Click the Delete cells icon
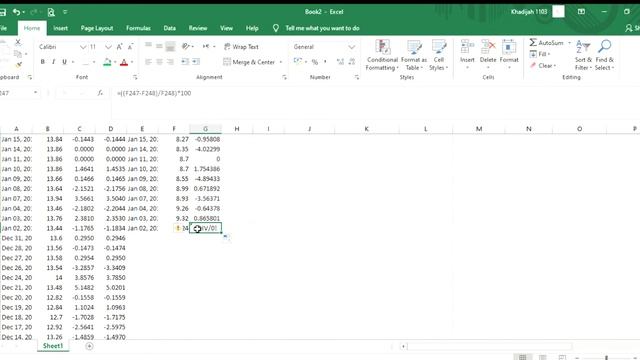 [488, 47]
